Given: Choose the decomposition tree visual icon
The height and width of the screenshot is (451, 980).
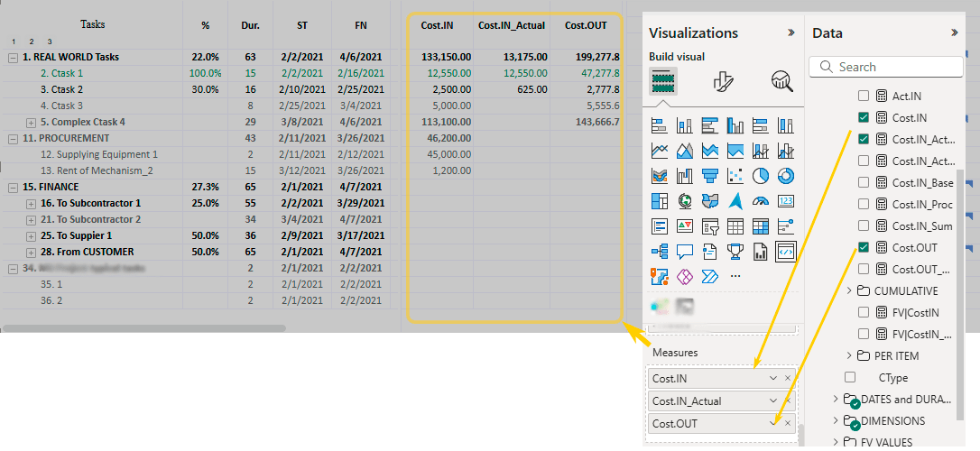Looking at the screenshot, I should point(660,251).
